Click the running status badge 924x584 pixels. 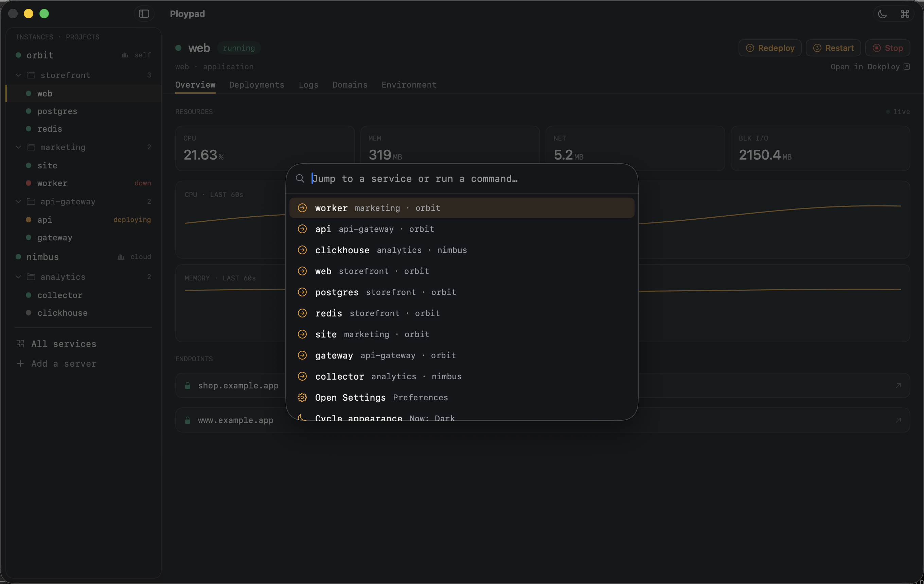click(239, 48)
